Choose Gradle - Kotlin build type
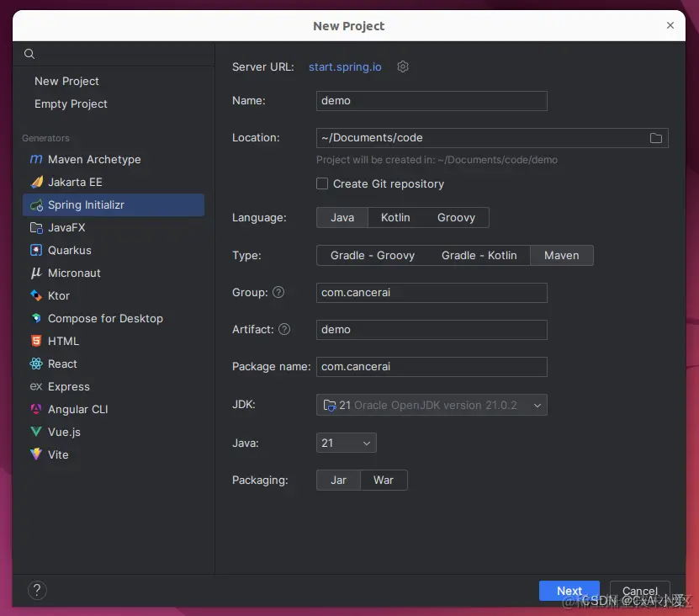This screenshot has width=699, height=616. pos(479,256)
